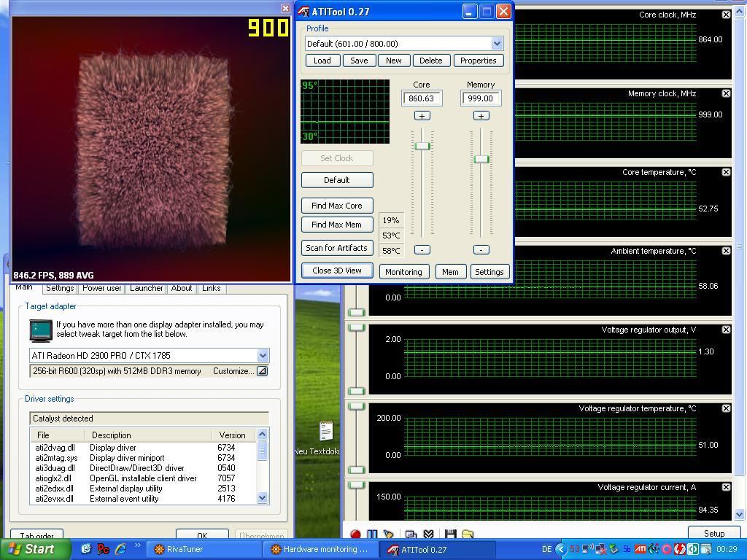
Task: Click the double-chevron icon in the monitoring toolbar
Action: point(428,534)
